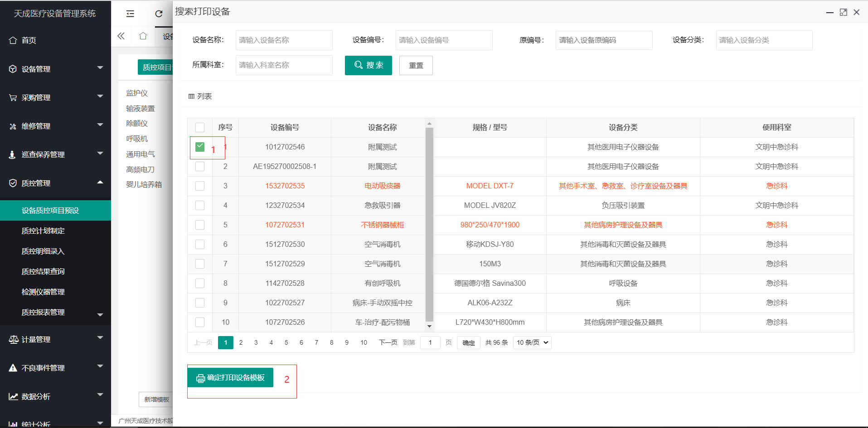
Task: Toggle the sidebar collapse menu icon
Action: click(x=130, y=14)
